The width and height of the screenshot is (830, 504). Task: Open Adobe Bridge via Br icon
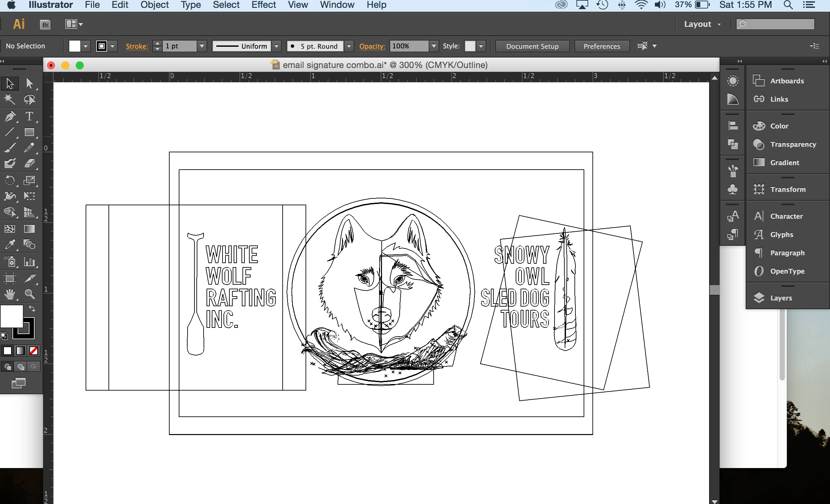pyautogui.click(x=45, y=24)
